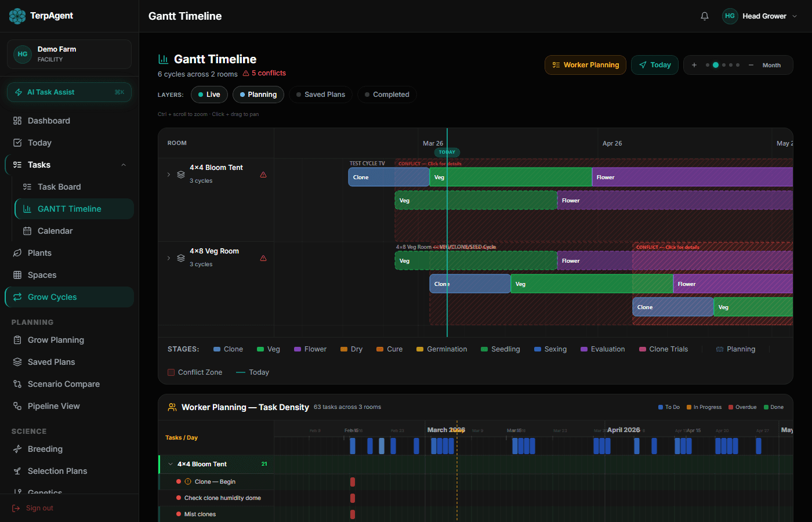Viewport: 812px width, 522px height.
Task: Click the Flower stage legend swatch
Action: click(298, 349)
